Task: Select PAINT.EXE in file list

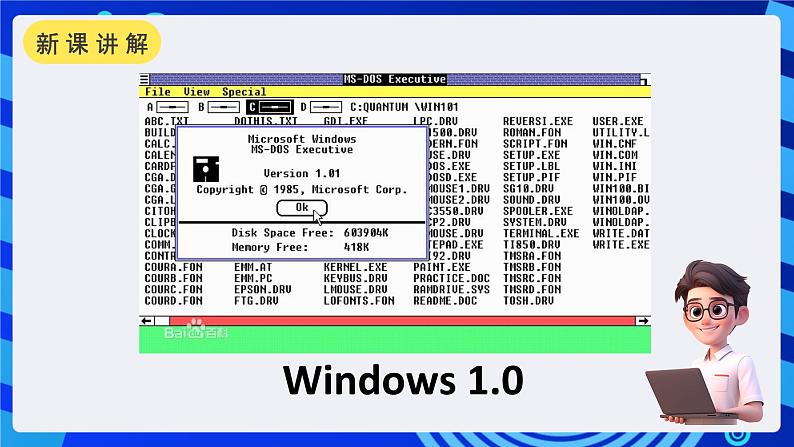Action: point(441,268)
